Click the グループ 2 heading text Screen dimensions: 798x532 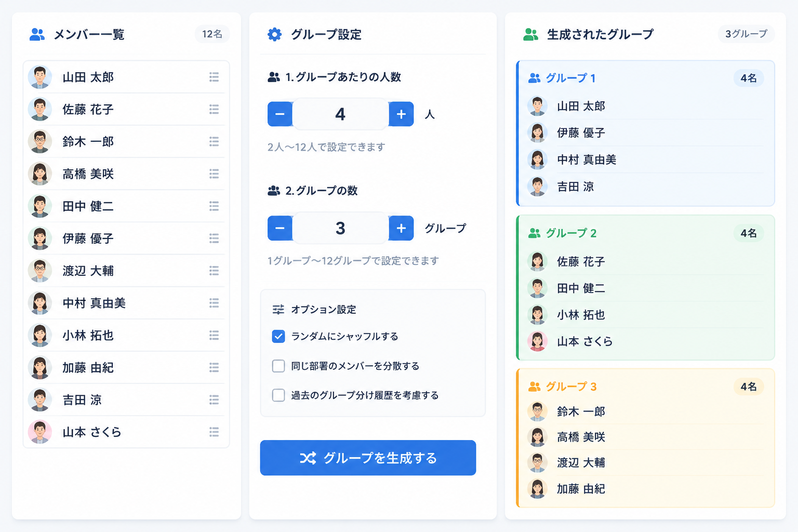(571, 233)
